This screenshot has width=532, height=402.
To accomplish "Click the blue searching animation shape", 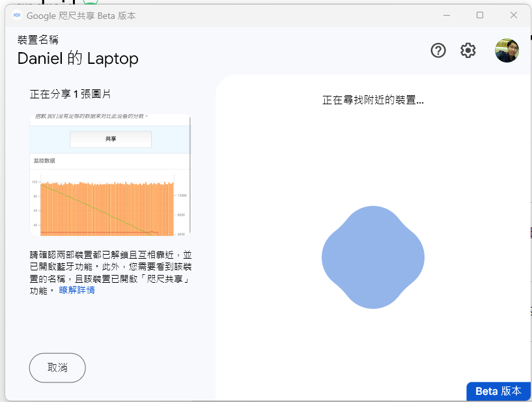I will 373,257.
